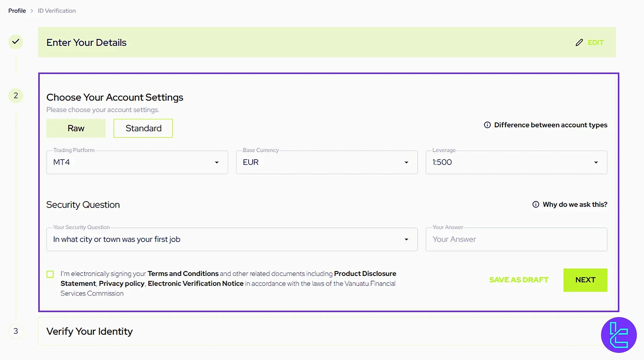This screenshot has height=360, width=644.
Task: Check the Terms and Conditions agreement checkbox
Action: pos(50,274)
